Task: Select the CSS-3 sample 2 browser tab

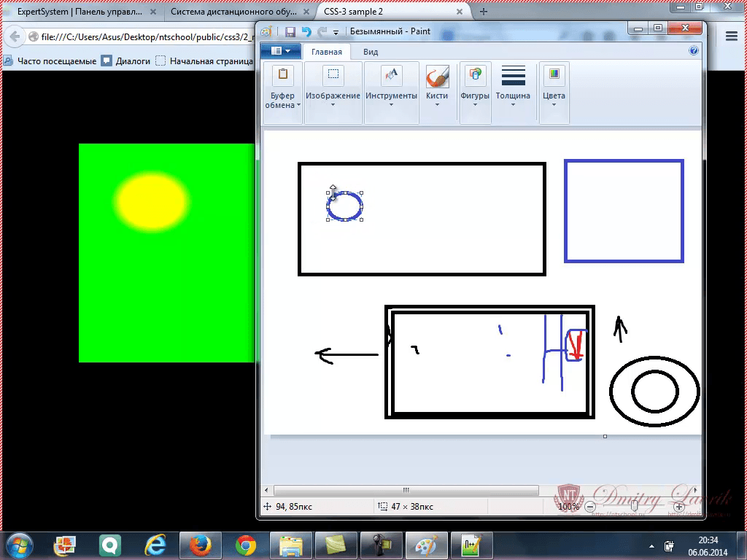Action: [x=354, y=12]
